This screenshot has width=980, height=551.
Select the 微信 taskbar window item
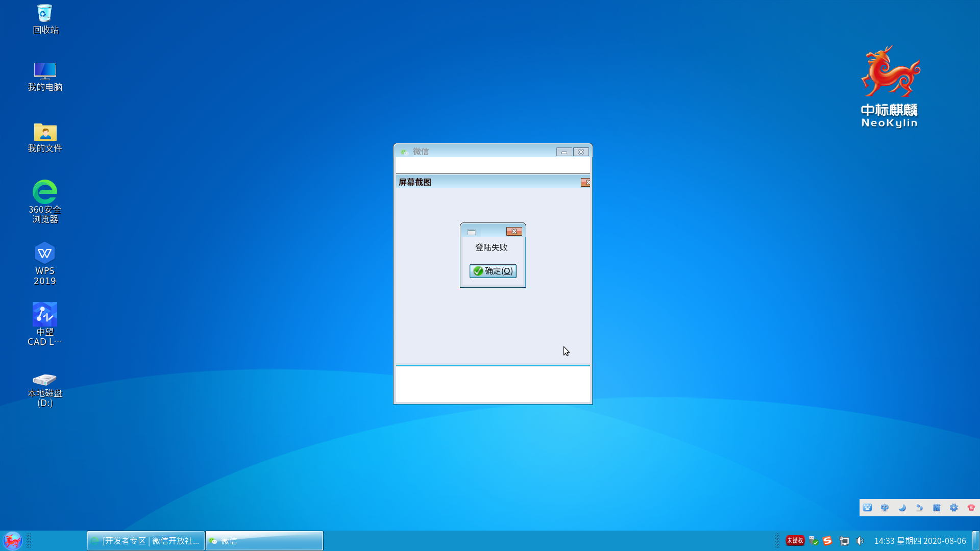(264, 541)
